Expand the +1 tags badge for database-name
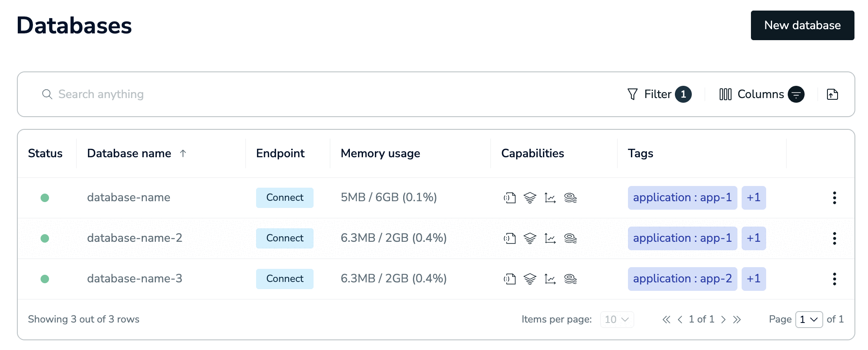The image size is (868, 350). click(x=753, y=198)
